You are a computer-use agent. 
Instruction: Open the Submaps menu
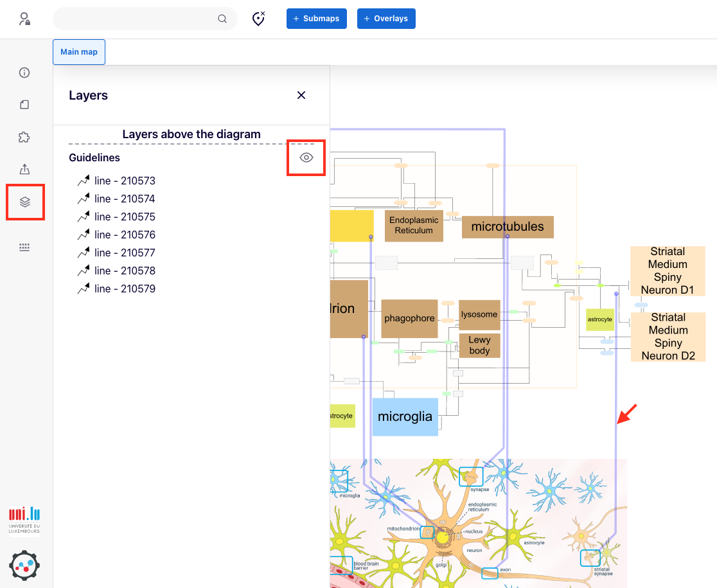(317, 19)
